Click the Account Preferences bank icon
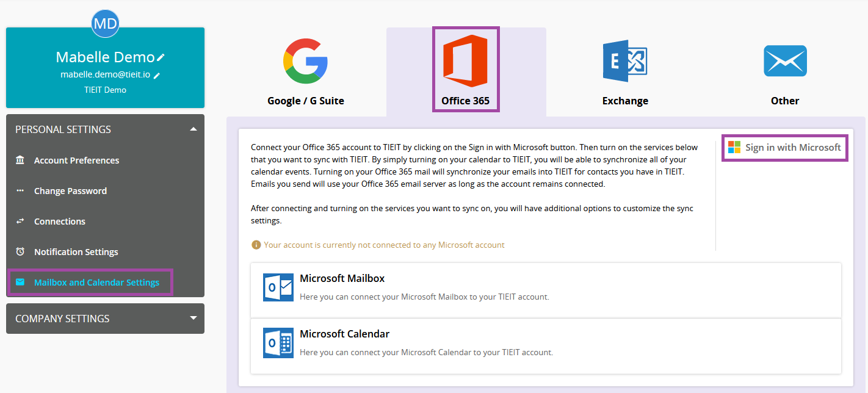Screen dimensions: 868x393 [x=20, y=160]
